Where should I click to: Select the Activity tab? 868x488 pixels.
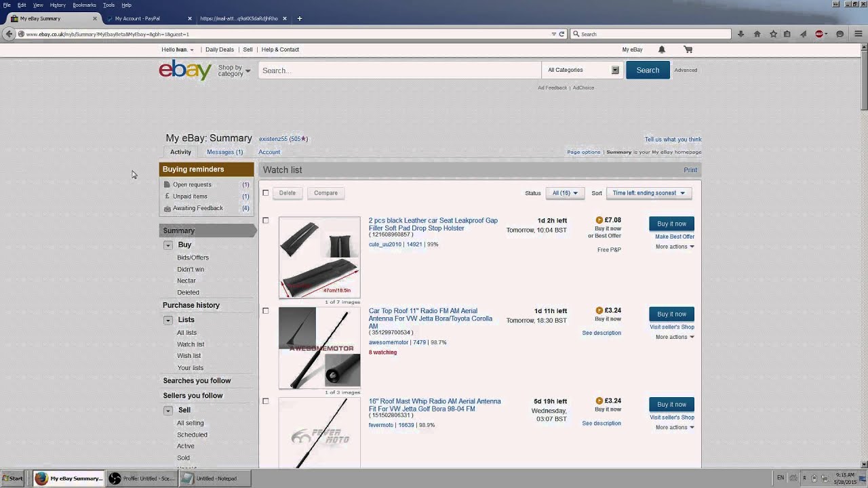pos(180,152)
